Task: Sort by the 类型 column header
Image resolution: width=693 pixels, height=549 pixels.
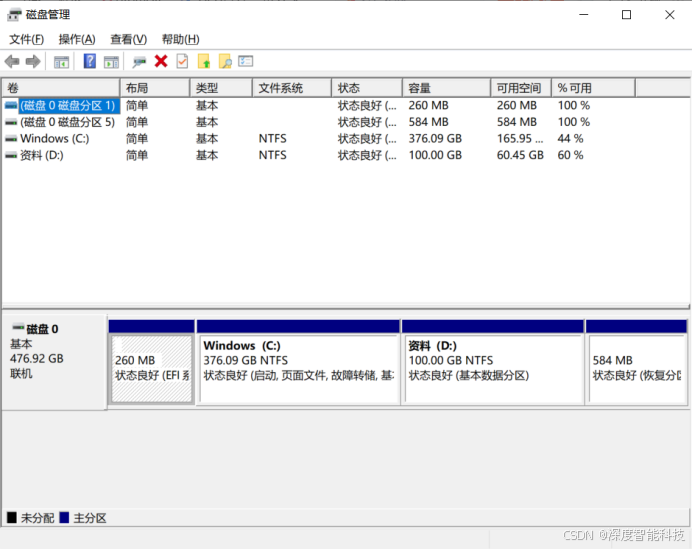Action: click(221, 88)
